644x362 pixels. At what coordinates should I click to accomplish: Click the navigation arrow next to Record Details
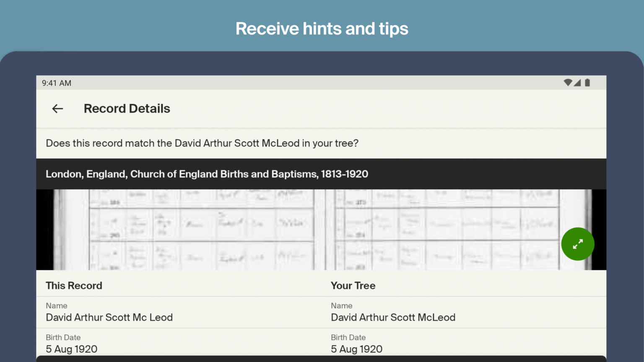[x=57, y=109]
